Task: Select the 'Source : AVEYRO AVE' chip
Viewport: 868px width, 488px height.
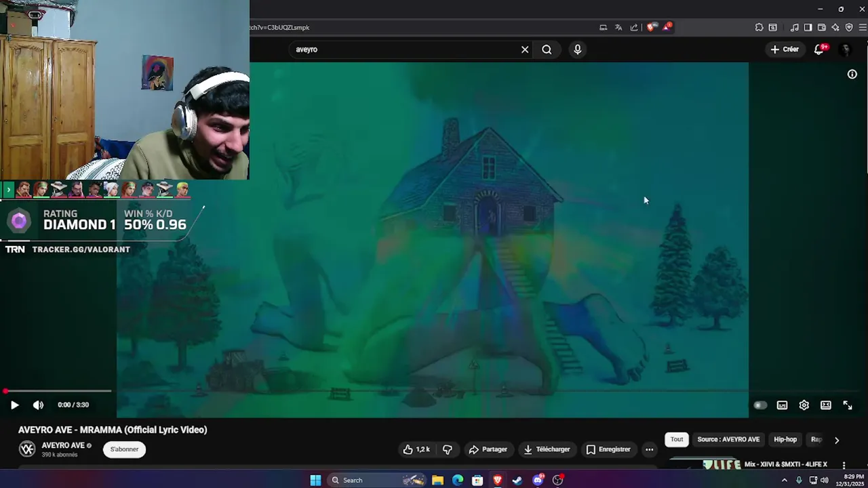Action: point(728,439)
